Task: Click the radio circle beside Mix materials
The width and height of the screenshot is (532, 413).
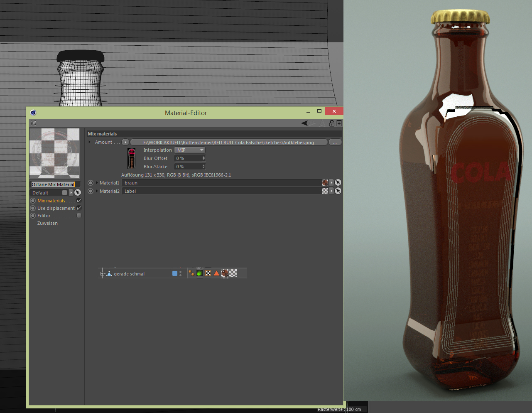Action: coord(33,201)
